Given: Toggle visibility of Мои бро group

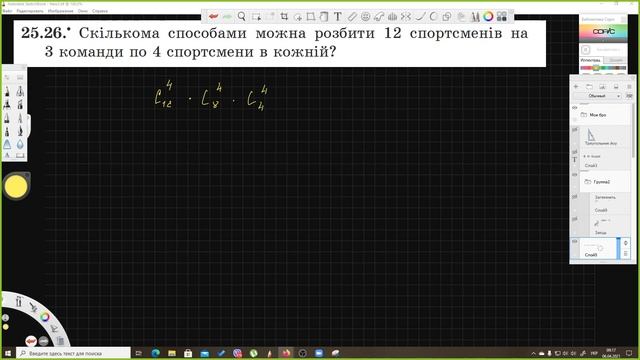Looking at the screenshot, I should coord(575,107).
